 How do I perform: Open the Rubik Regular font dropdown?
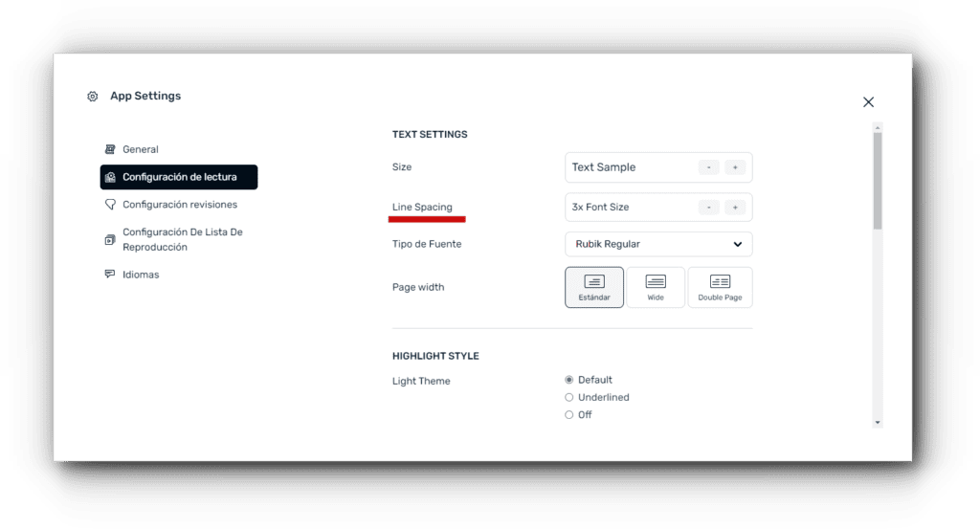click(x=658, y=244)
